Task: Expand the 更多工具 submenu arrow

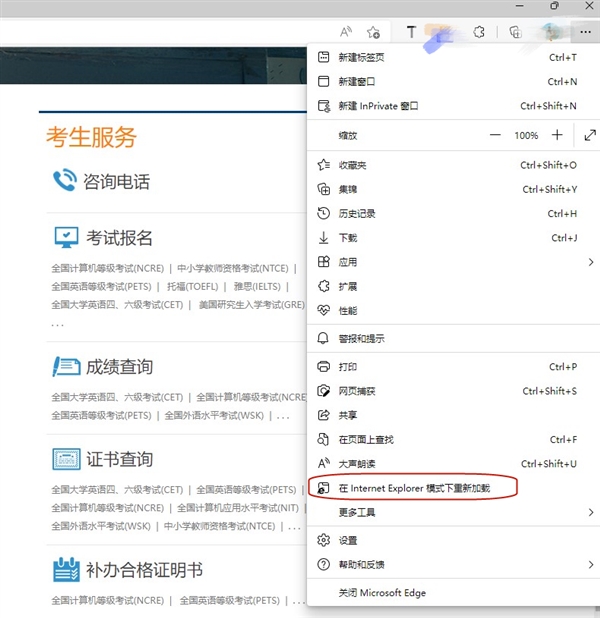Action: [x=591, y=512]
